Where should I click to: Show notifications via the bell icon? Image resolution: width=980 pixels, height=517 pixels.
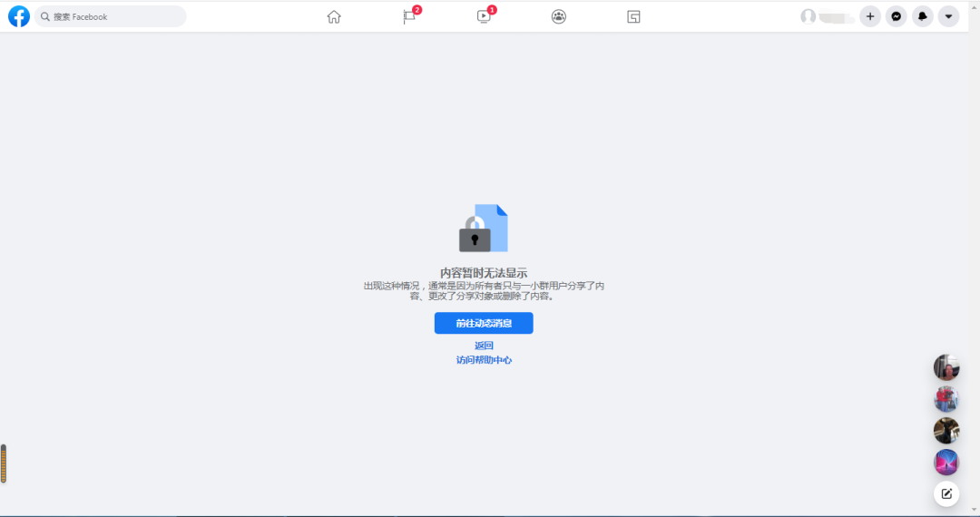pyautogui.click(x=923, y=16)
